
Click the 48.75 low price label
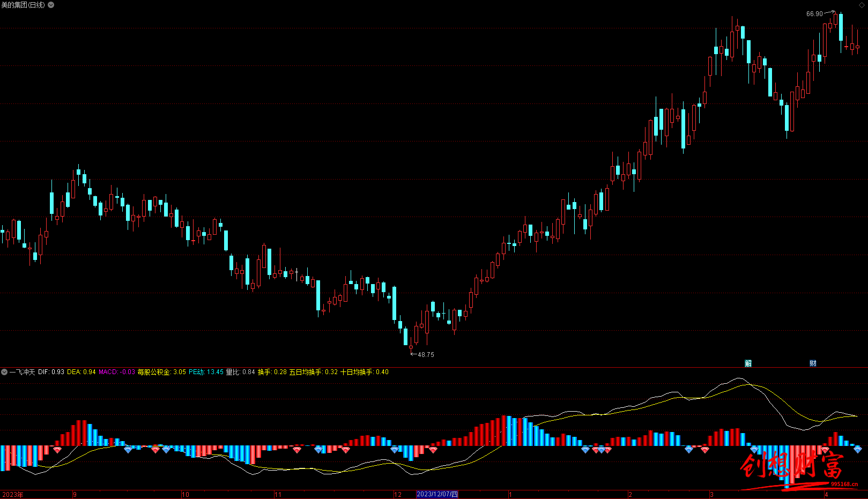tap(426, 355)
